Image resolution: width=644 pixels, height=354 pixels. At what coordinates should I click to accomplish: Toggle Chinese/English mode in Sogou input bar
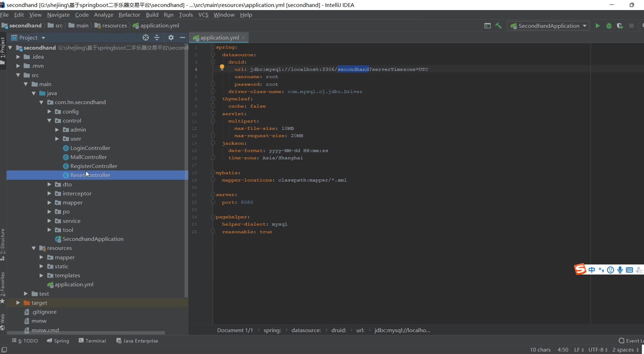click(x=592, y=270)
